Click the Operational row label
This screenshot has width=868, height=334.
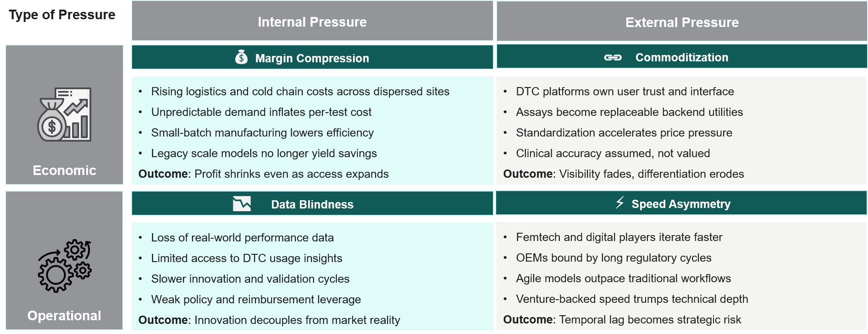(x=64, y=316)
